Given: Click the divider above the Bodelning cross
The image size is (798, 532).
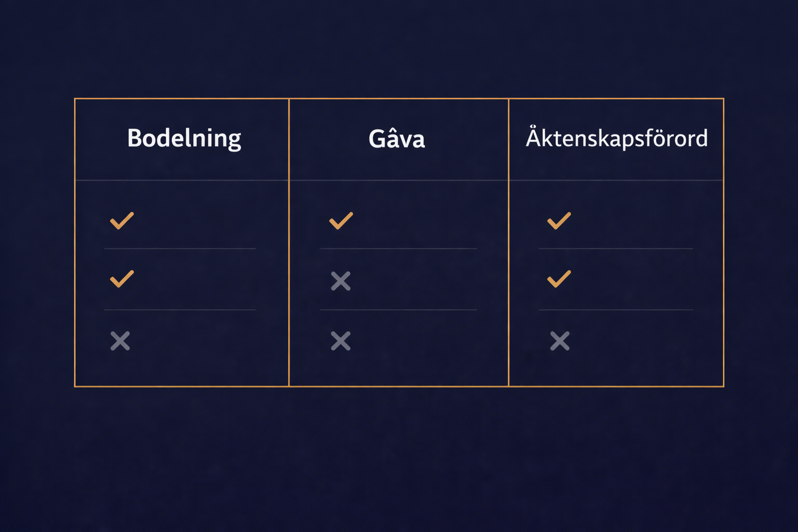Looking at the screenshot, I should click(x=180, y=310).
